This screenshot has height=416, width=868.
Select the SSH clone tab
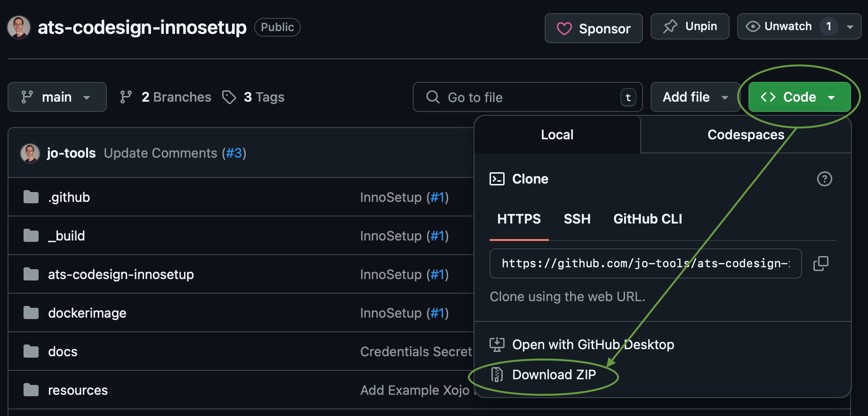pyautogui.click(x=577, y=219)
